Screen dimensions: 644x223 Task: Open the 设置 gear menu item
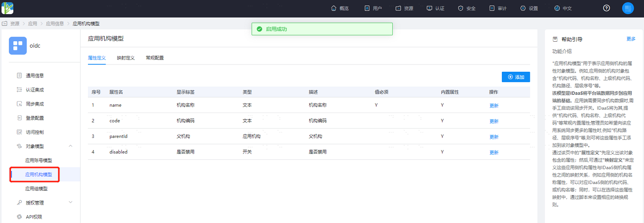(x=529, y=8)
